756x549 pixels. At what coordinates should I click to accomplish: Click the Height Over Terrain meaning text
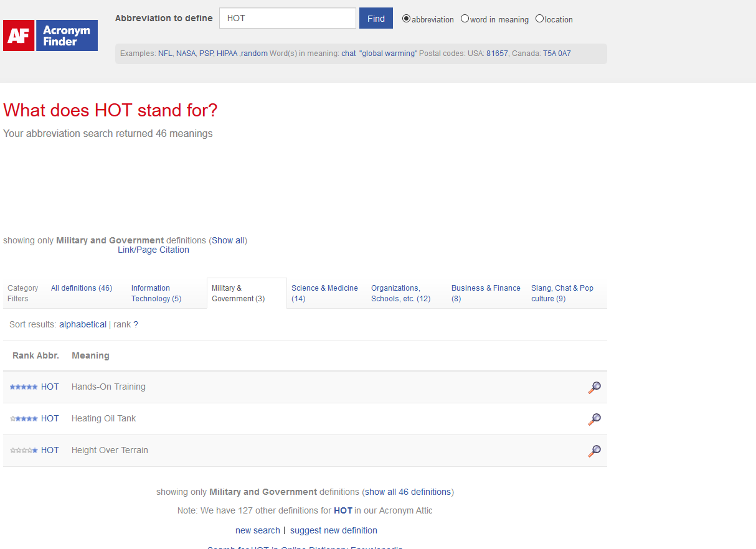coord(110,450)
